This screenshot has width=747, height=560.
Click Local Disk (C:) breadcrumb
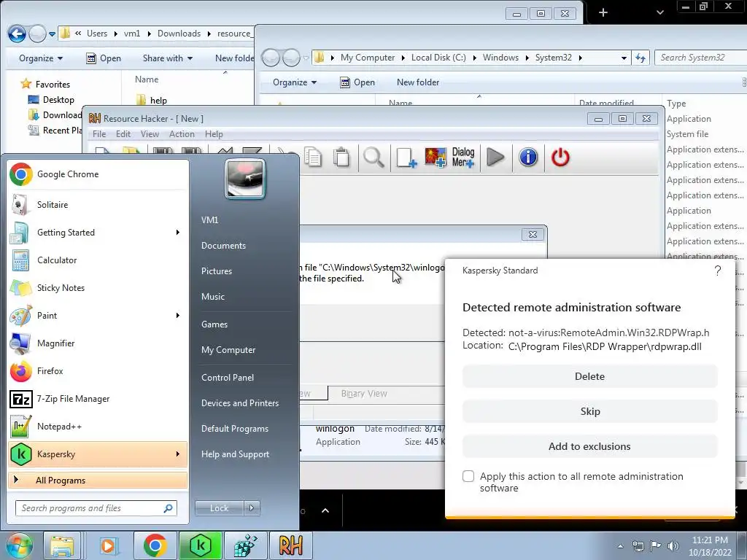point(438,58)
